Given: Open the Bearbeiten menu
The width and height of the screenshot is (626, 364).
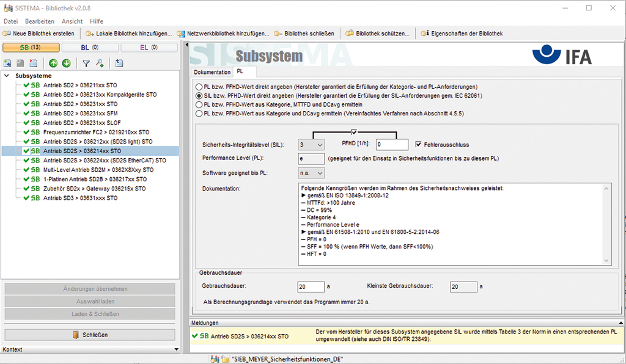Looking at the screenshot, I should (40, 21).
